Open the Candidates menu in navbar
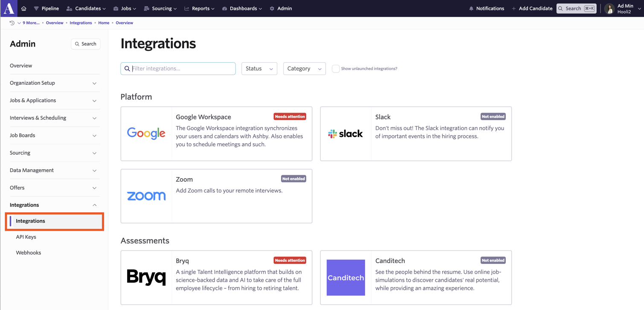Image resolution: width=644 pixels, height=310 pixels. click(x=86, y=9)
